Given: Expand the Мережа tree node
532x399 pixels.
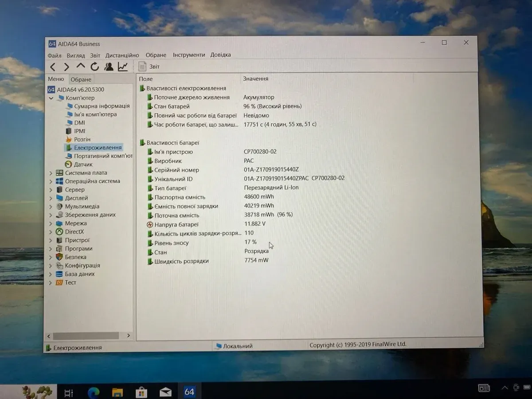Looking at the screenshot, I should [x=51, y=223].
